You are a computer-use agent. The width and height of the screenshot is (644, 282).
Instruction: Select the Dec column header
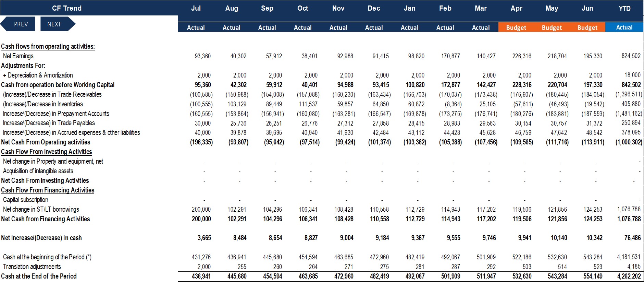pyautogui.click(x=374, y=8)
